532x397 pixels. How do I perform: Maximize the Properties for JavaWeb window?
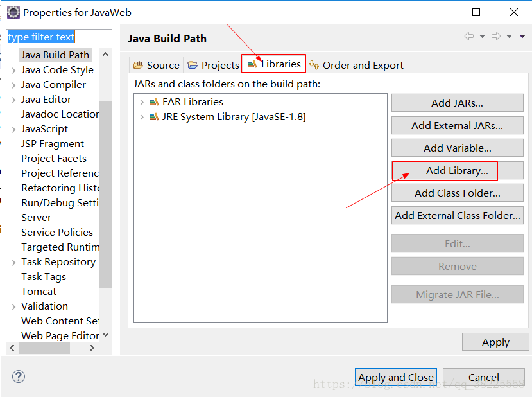coord(476,13)
